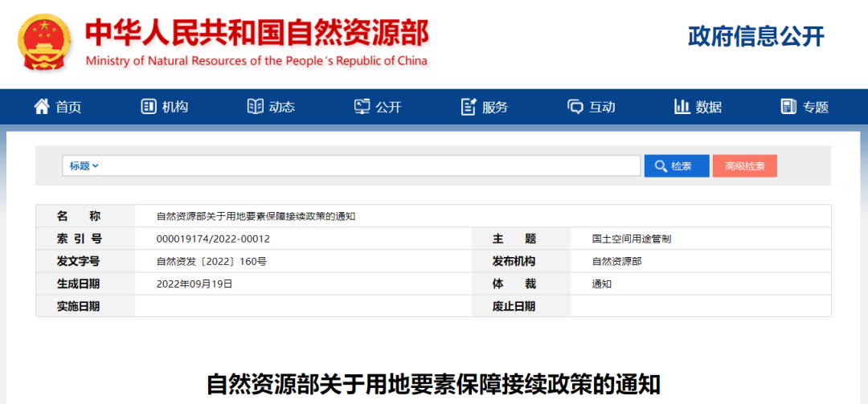Go to the 服务 menu section
Viewport: 868px width, 404px height.
[x=495, y=107]
